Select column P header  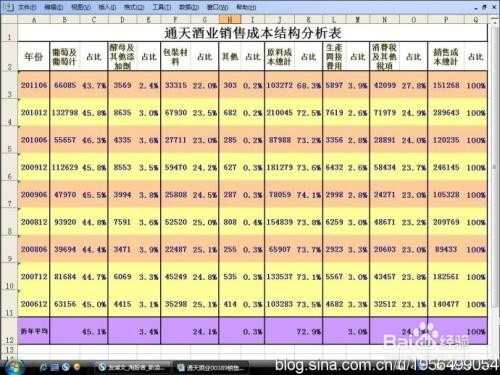446,20
